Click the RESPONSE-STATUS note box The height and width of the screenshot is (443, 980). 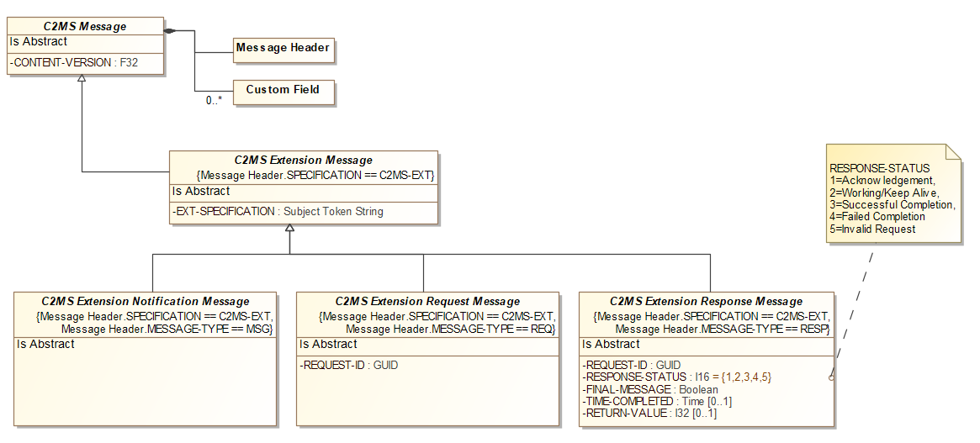click(x=892, y=198)
